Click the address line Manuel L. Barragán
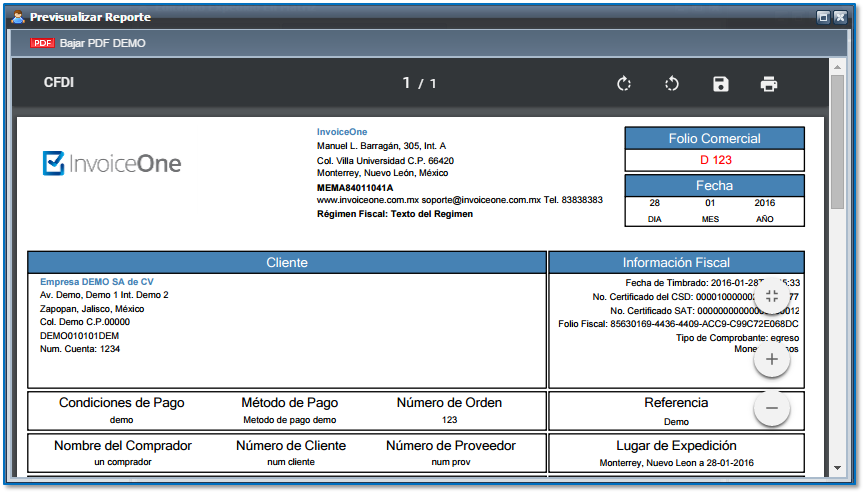 (381, 146)
